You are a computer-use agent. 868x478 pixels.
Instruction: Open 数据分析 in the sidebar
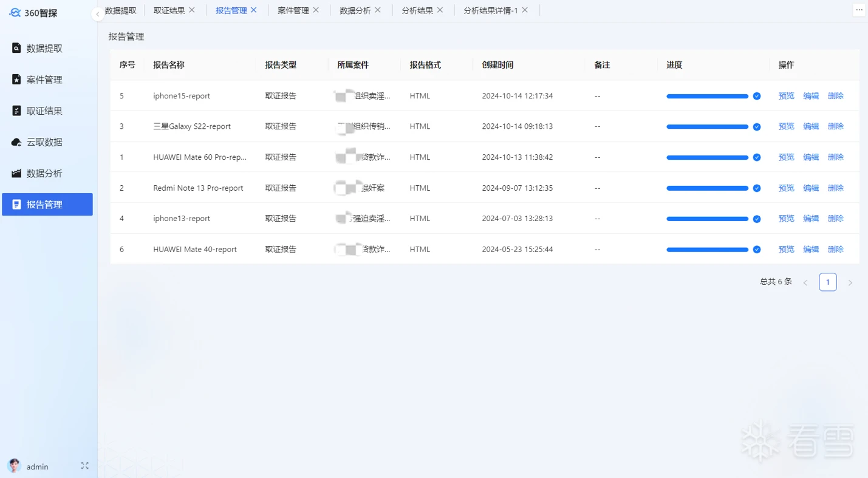tap(47, 174)
